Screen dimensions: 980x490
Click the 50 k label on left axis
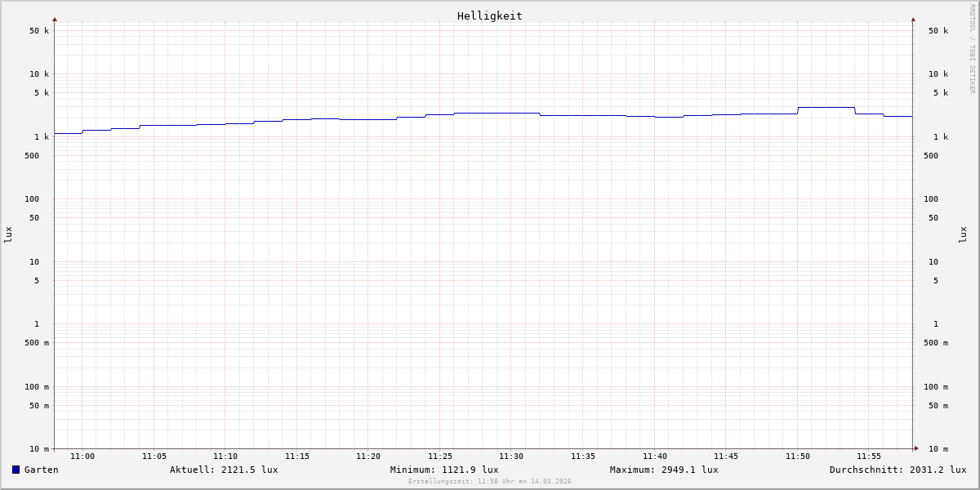pos(39,31)
